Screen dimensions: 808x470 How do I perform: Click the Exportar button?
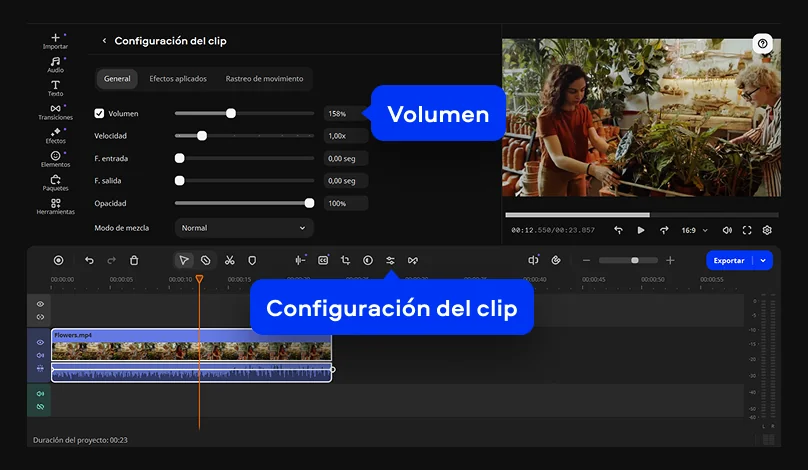[728, 260]
